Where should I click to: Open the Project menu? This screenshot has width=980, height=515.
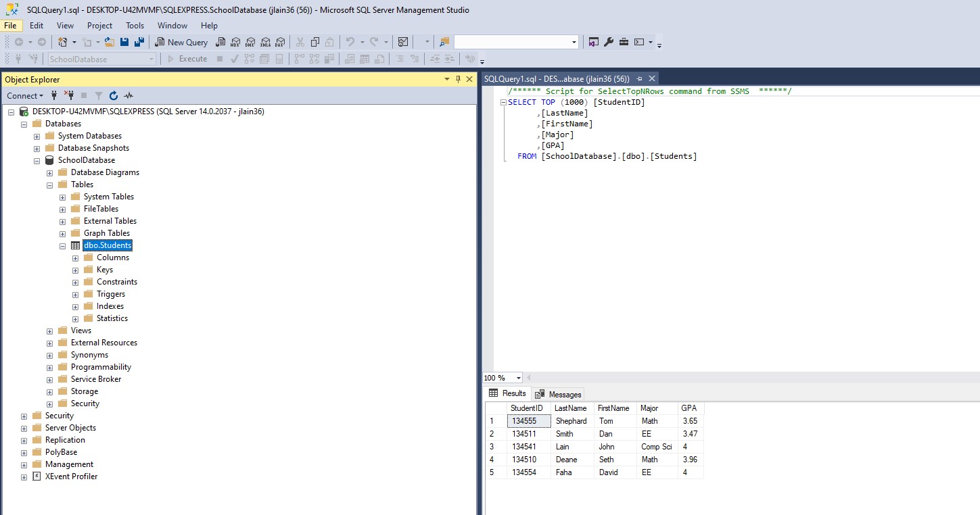[99, 26]
